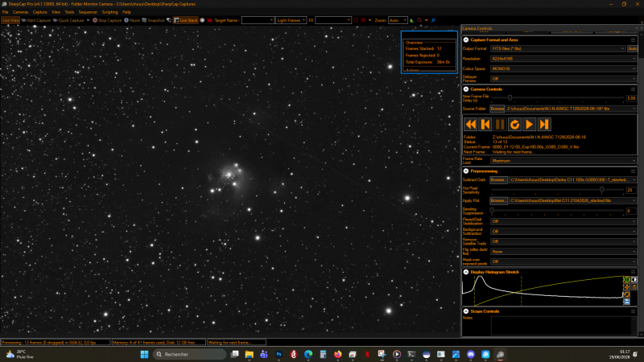Open Output Format dropdown

point(558,48)
